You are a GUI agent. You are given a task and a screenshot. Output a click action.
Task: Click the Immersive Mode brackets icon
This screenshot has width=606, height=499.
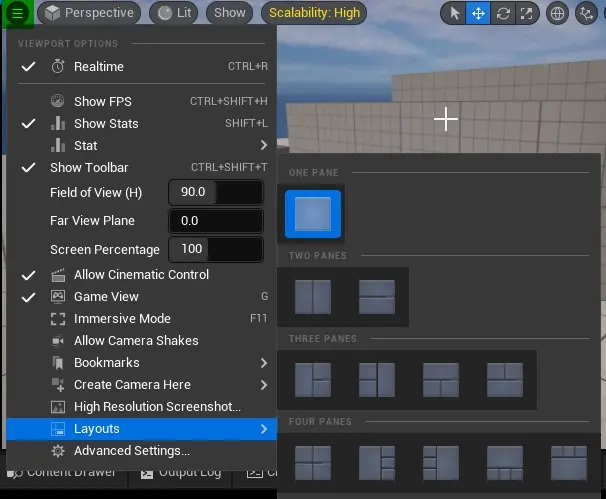[x=58, y=319]
